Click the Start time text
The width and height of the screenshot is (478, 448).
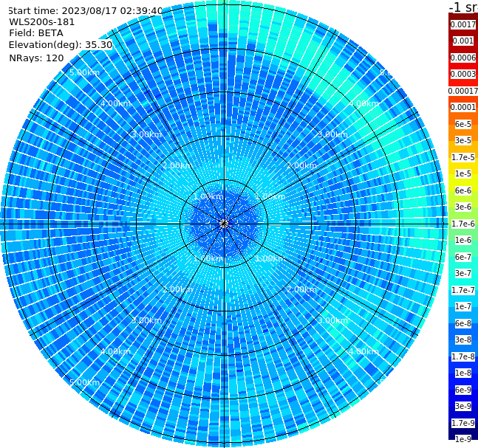pos(86,11)
